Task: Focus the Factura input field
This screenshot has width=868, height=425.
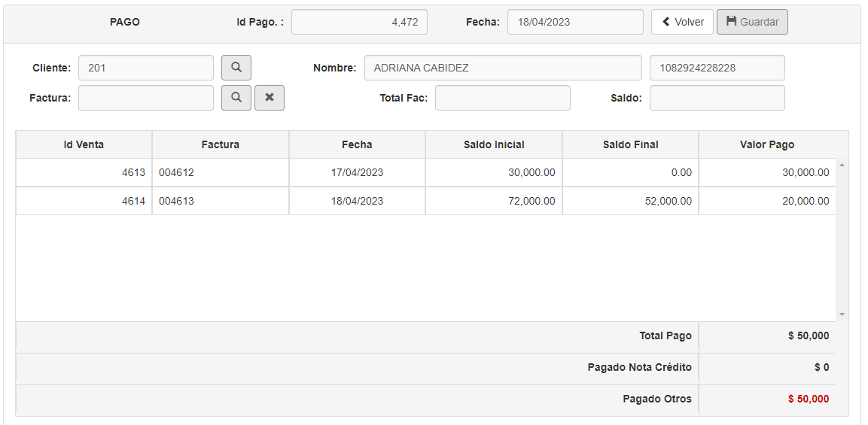Action: click(x=145, y=98)
